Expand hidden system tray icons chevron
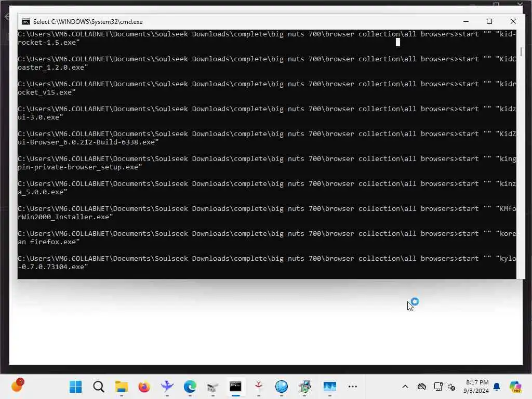This screenshot has width=532, height=399. [x=405, y=387]
